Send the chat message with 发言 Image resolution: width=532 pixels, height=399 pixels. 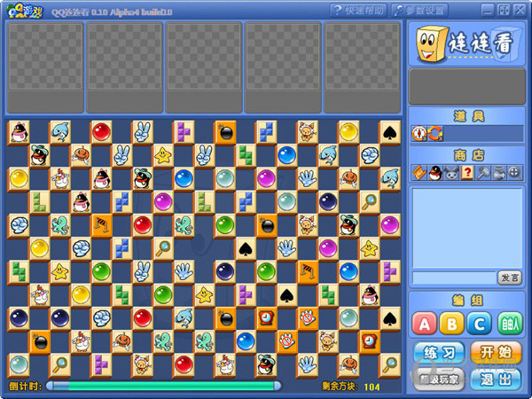(509, 278)
